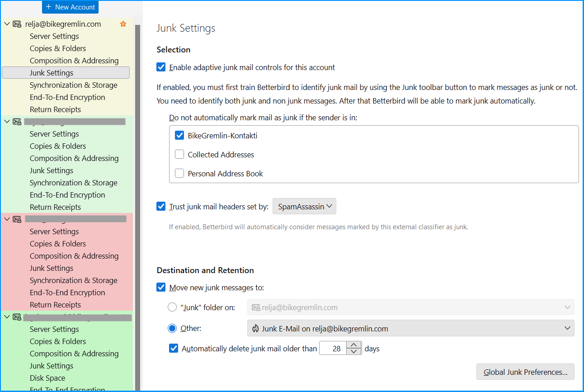Click the mail icon of the light-green account
Viewport: 584px width, 392px height.
17,122
